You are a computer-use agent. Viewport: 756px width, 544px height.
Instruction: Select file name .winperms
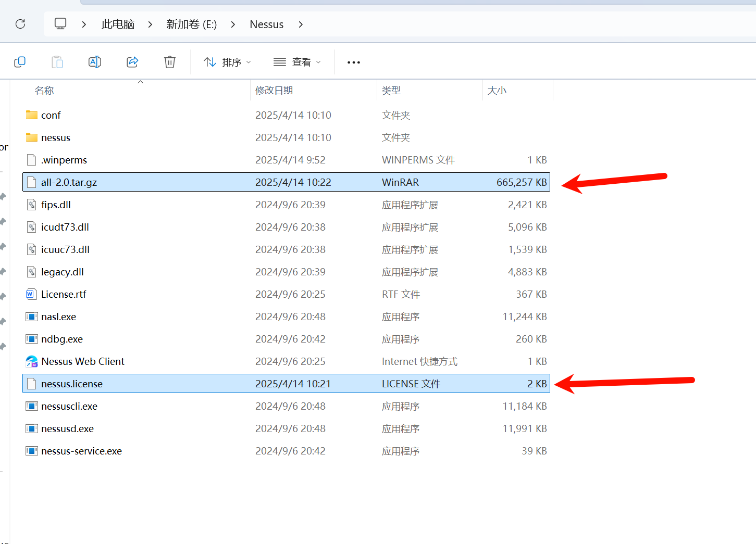tap(64, 160)
